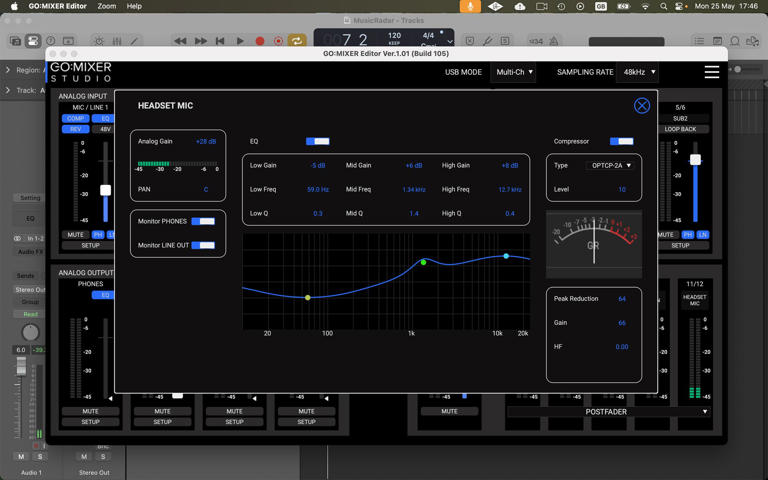Click the Logic Audio 1 volume fader
This screenshot has height=480, width=768.
point(21,365)
